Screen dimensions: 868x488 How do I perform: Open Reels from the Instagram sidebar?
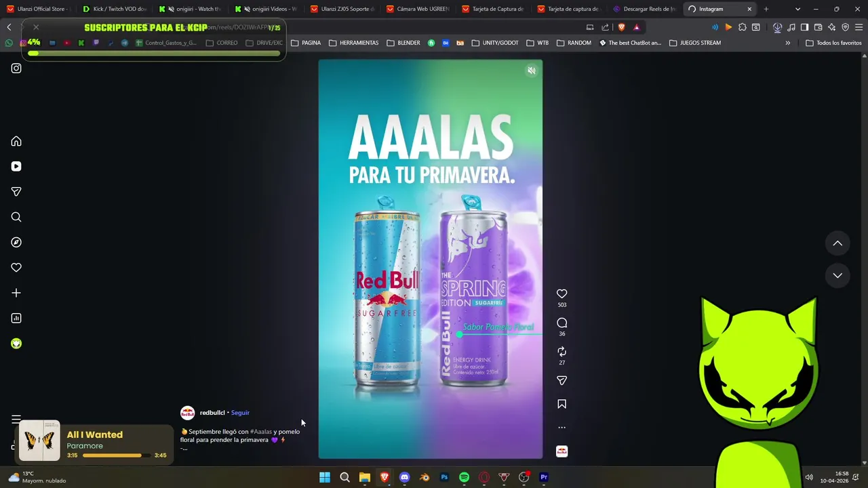[x=16, y=166]
